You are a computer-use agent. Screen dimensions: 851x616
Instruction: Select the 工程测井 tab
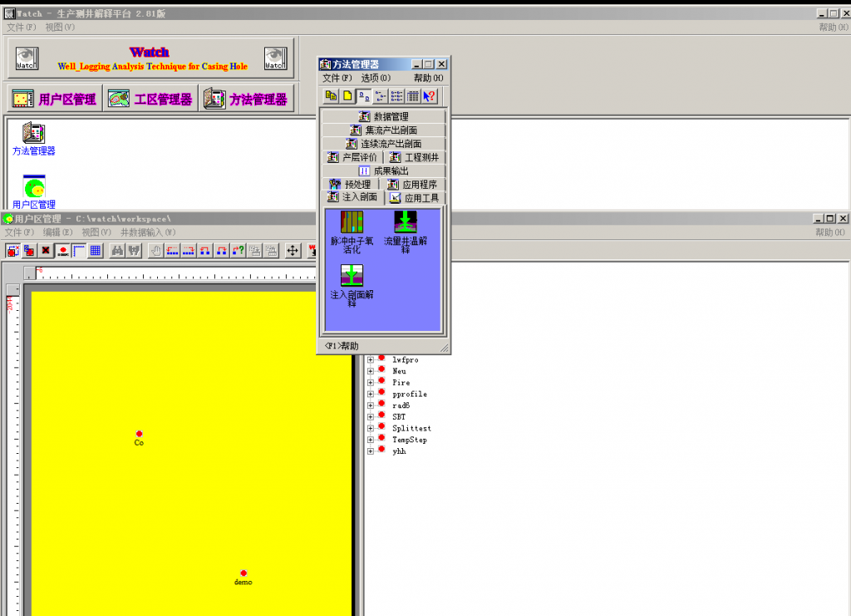click(x=416, y=157)
